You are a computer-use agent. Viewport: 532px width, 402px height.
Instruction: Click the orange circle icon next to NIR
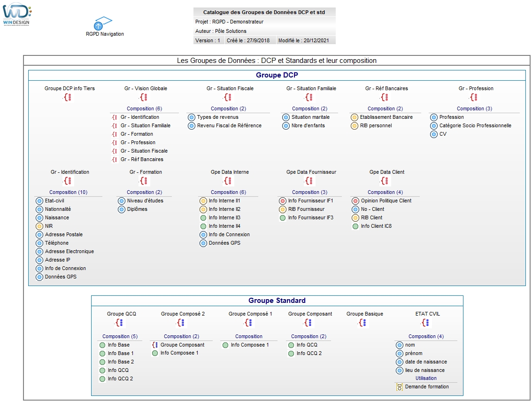39,226
